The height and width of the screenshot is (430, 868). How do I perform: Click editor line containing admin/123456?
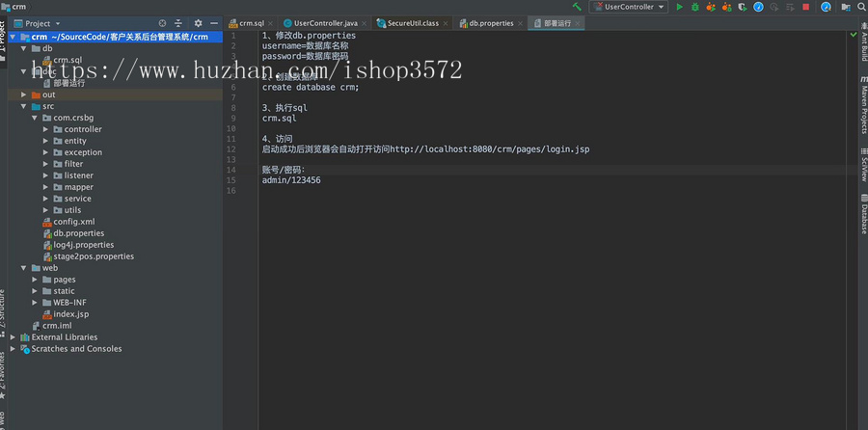click(291, 180)
